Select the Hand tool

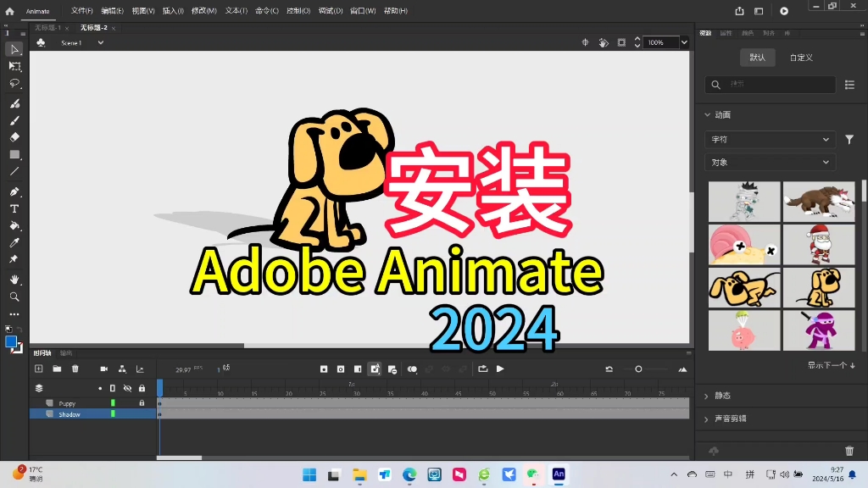tap(14, 280)
